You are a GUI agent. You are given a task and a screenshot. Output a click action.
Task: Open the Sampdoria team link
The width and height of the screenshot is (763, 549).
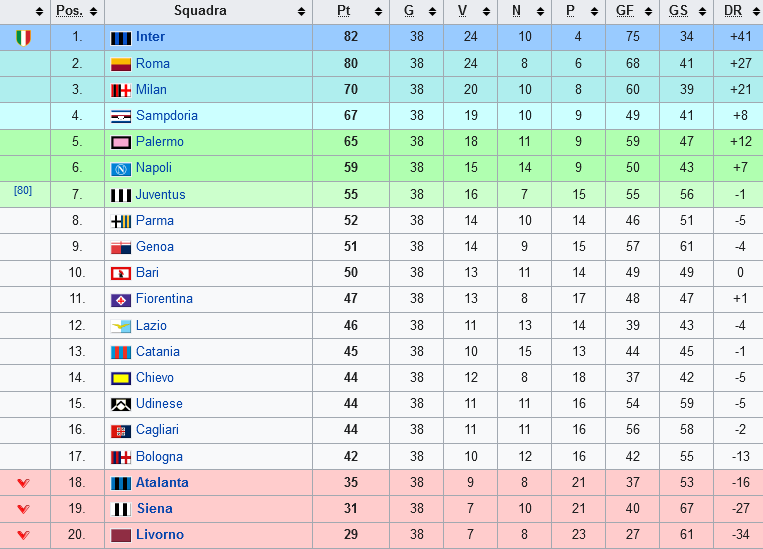166,116
